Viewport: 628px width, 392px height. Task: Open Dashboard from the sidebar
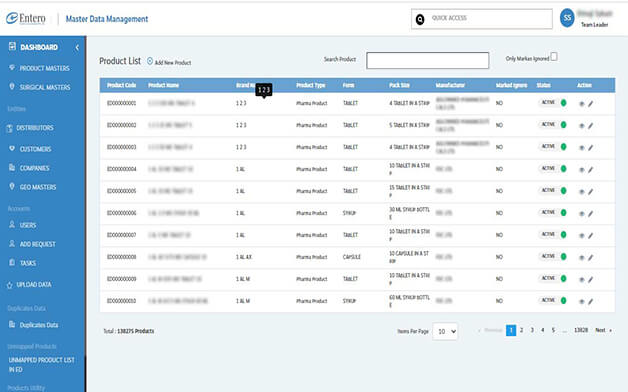click(39, 47)
